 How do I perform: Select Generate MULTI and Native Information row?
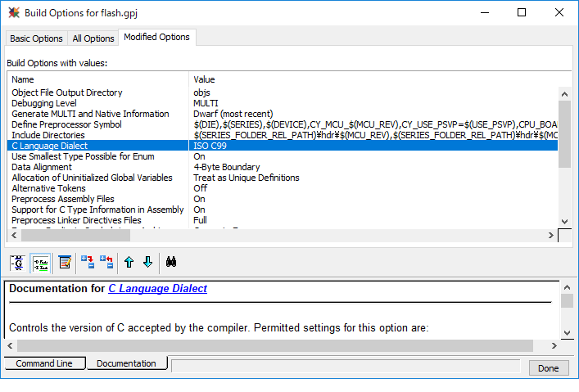tap(283, 114)
